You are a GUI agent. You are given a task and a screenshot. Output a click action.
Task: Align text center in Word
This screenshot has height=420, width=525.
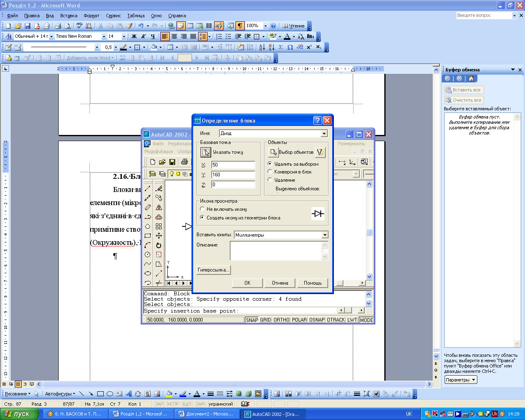(x=174, y=37)
